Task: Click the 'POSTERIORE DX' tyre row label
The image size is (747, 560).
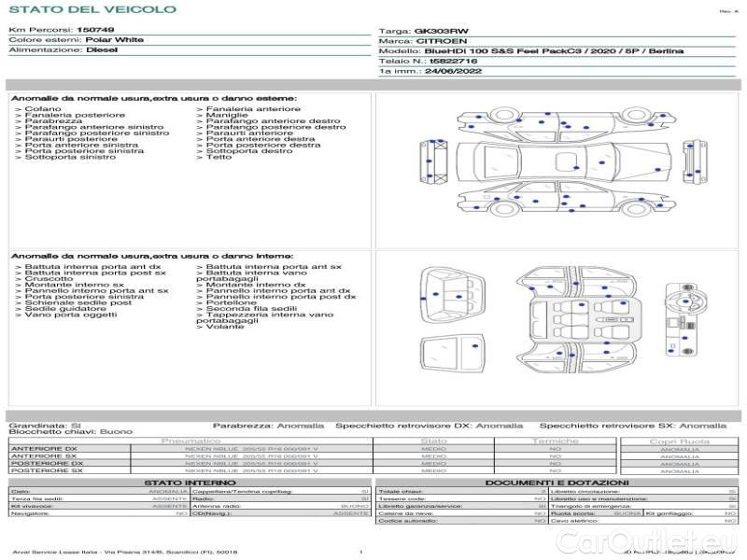Action: 48,463
